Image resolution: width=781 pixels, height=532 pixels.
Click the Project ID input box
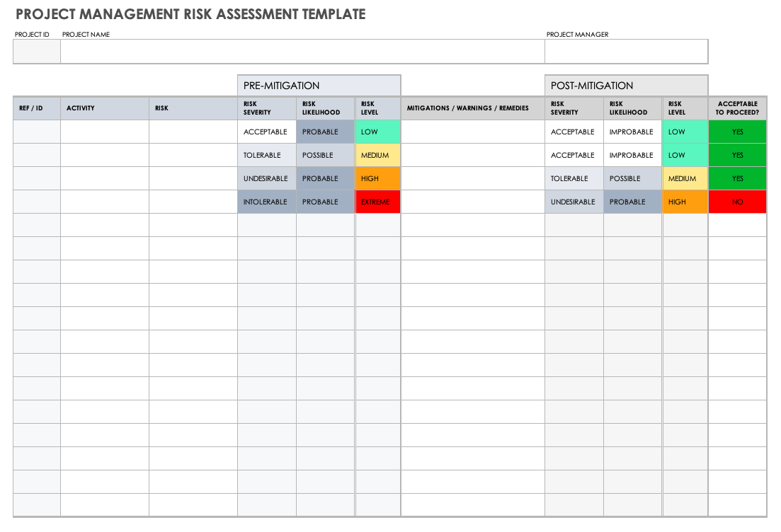click(37, 52)
